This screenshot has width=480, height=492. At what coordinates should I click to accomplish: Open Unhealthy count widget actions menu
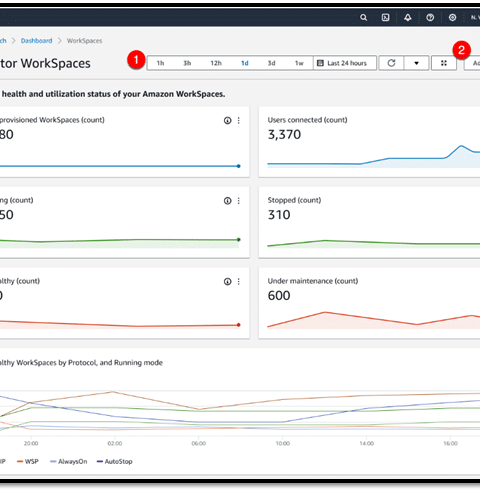click(x=239, y=282)
